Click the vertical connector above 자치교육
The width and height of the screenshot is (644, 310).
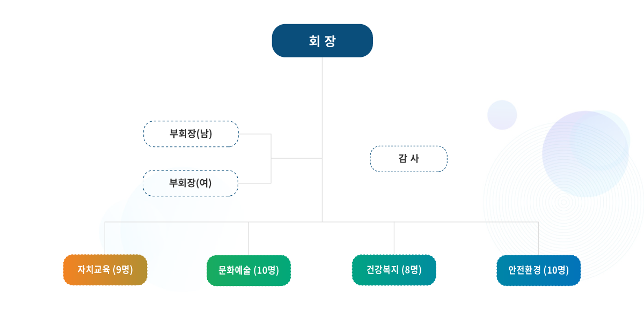pyautogui.click(x=105, y=239)
